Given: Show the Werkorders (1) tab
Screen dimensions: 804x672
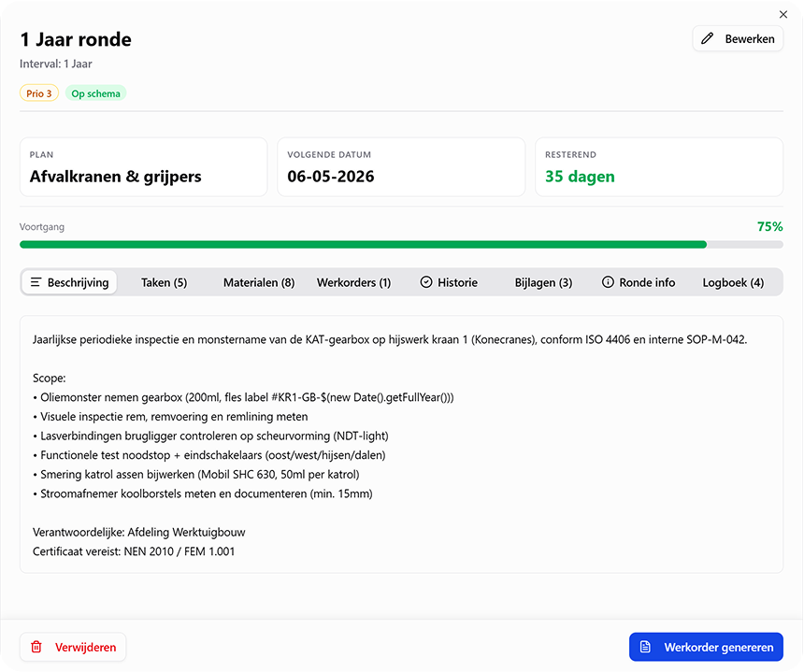Looking at the screenshot, I should point(353,282).
